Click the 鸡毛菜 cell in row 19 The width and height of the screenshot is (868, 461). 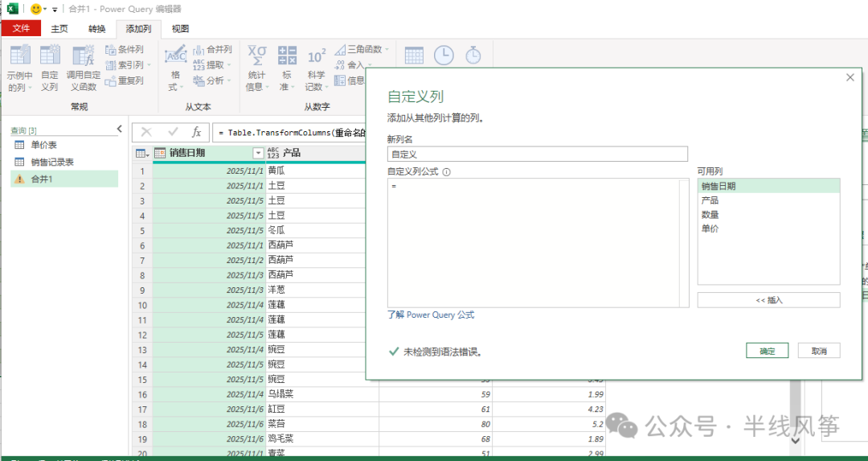pyautogui.click(x=321, y=438)
